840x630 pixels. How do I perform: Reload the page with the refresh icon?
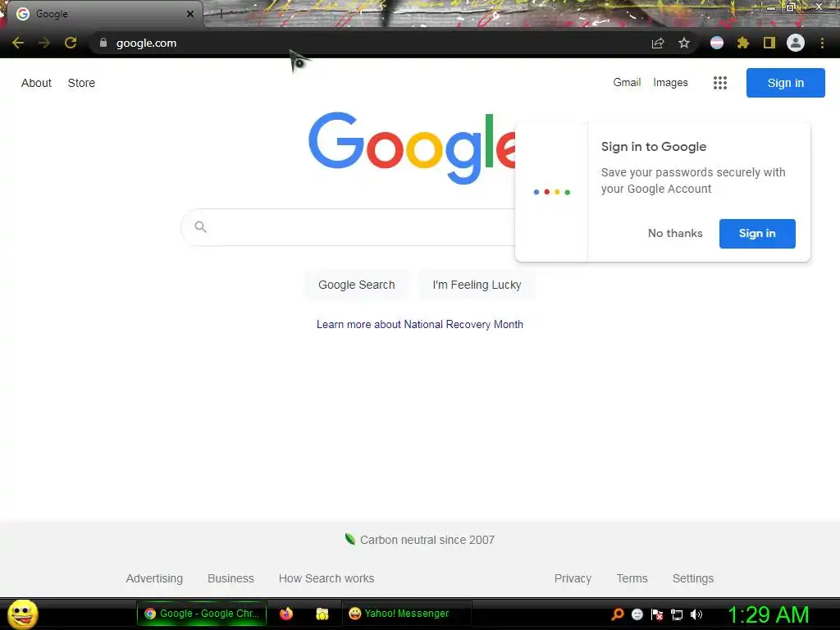pyautogui.click(x=71, y=43)
